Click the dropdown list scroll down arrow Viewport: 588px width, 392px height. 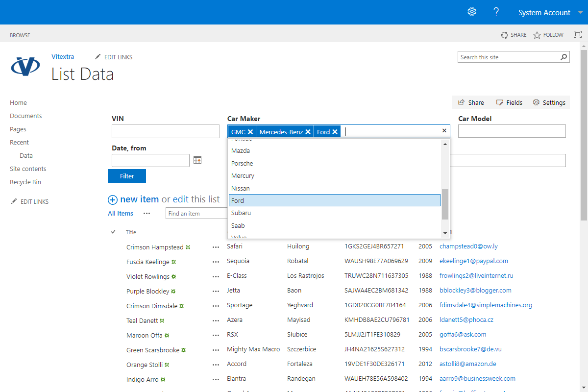point(445,233)
